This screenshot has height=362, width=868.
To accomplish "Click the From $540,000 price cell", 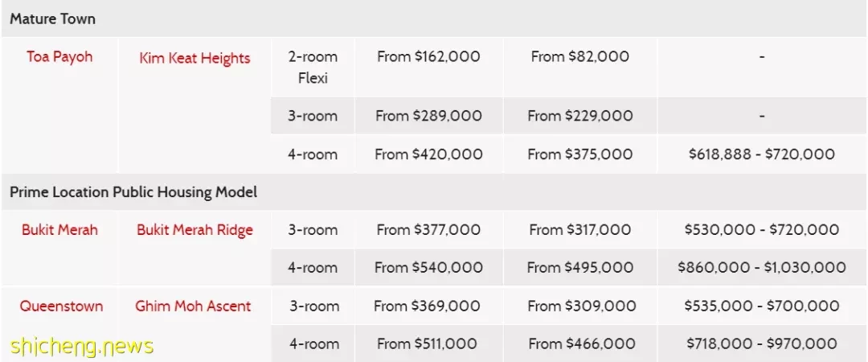I will [428, 268].
